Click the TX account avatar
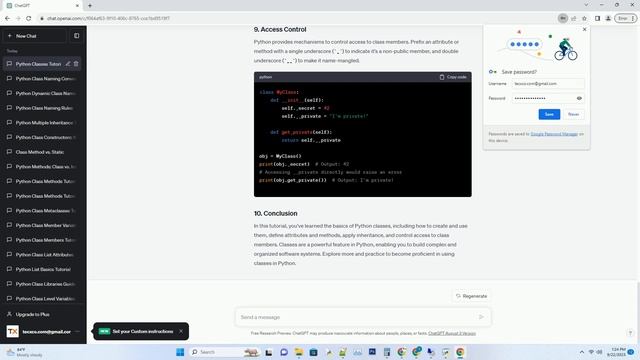Image resolution: width=640 pixels, height=360 pixels. [x=13, y=331]
